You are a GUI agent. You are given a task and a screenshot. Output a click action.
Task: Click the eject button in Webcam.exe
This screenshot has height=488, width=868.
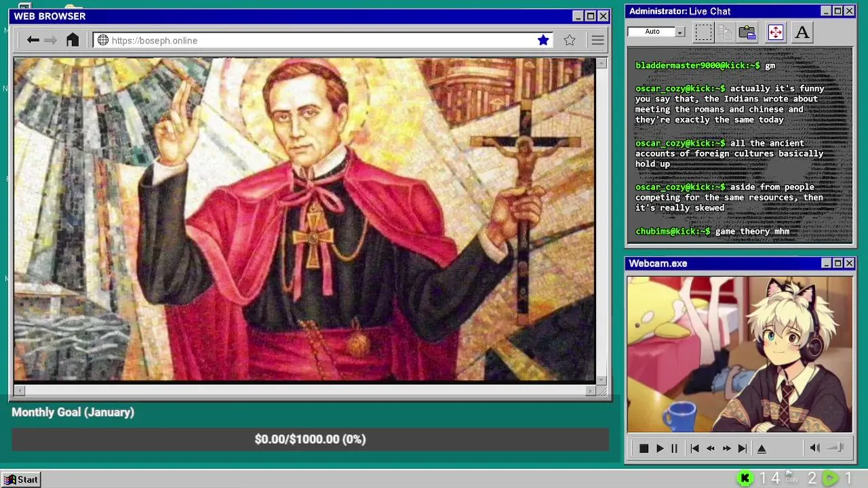tap(762, 448)
